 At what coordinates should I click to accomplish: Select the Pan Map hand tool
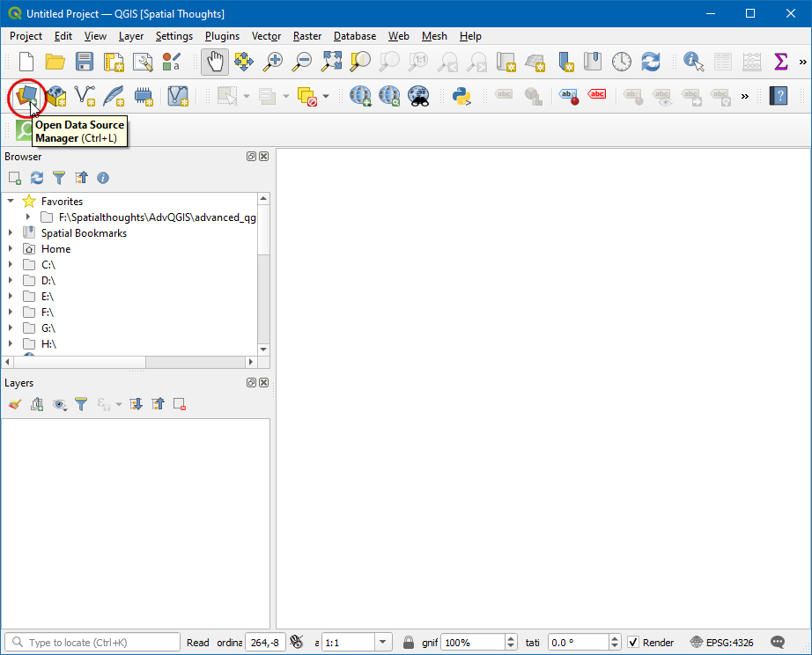click(213, 62)
